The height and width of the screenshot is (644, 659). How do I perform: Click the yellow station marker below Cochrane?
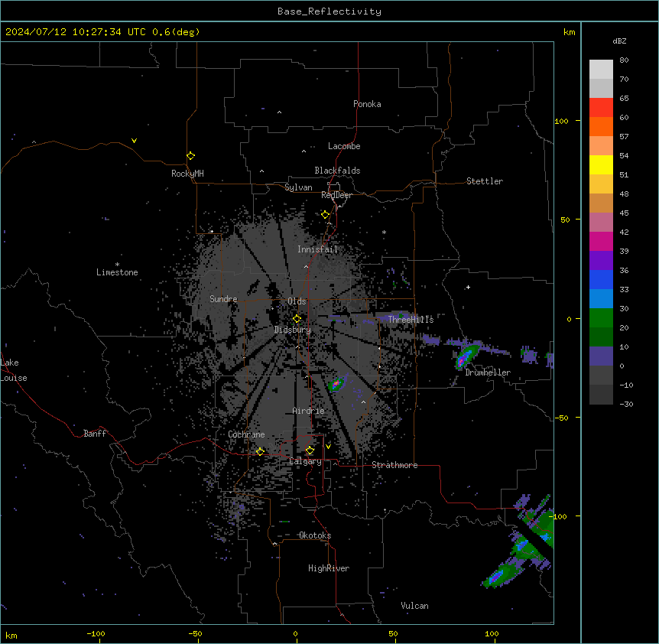260,451
